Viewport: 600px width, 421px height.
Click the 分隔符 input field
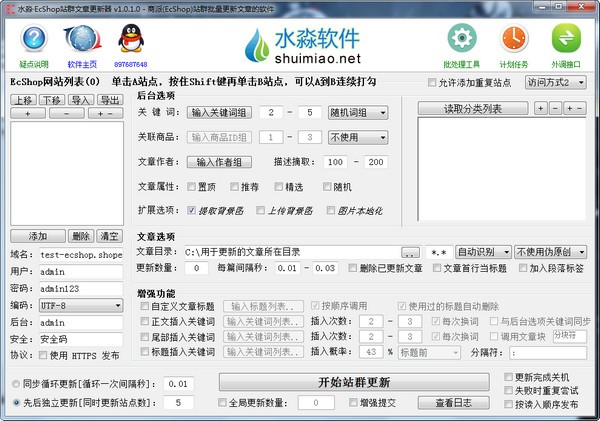[548, 353]
